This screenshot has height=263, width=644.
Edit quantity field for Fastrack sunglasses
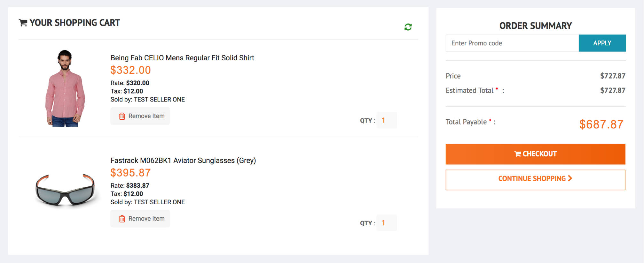point(386,223)
